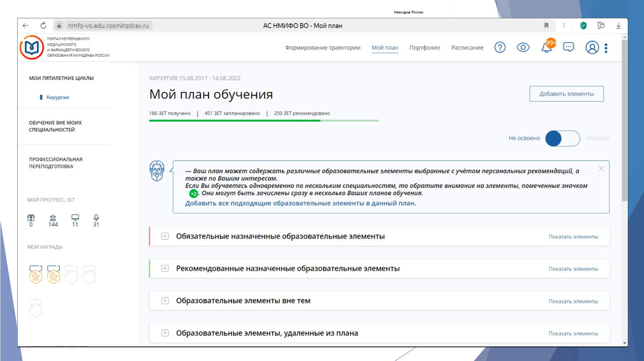
Task: Click the address bar URL field
Action: point(108,25)
